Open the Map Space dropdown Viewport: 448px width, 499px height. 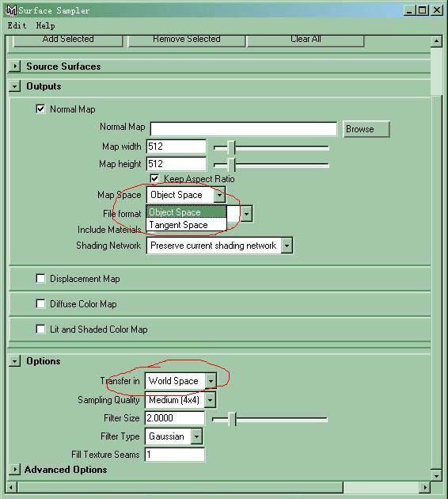(x=186, y=195)
